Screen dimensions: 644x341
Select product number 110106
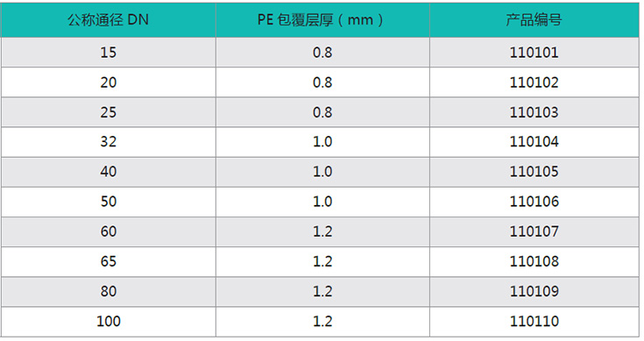coord(534,202)
